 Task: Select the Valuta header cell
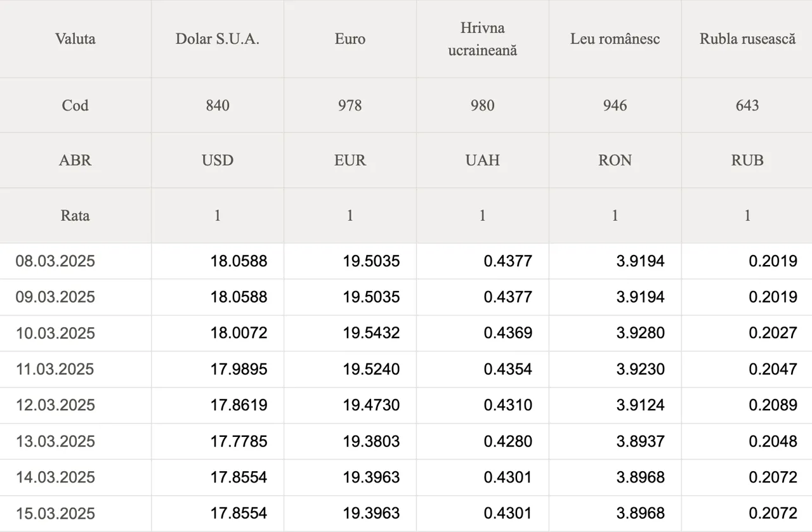point(75,39)
